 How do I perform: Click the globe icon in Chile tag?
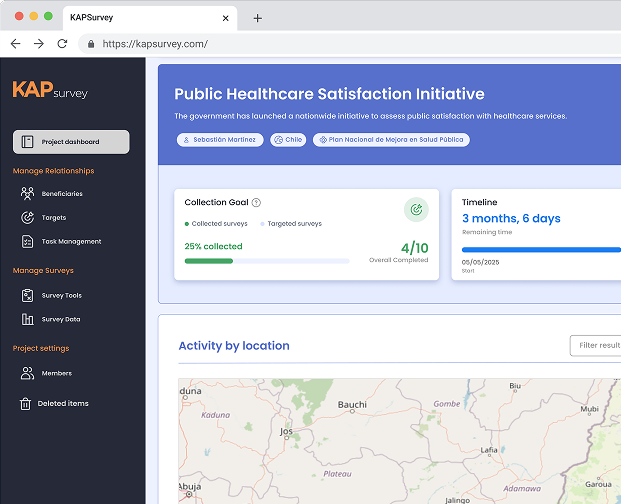[x=278, y=140]
